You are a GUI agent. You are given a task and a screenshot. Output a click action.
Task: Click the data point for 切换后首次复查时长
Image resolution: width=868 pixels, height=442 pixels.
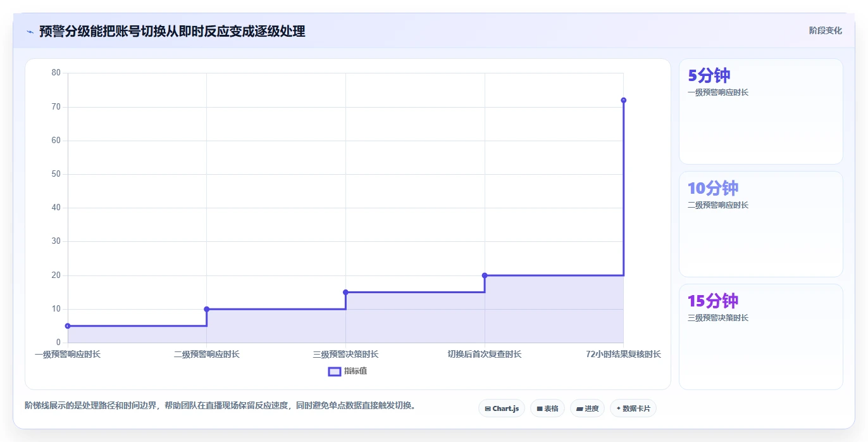click(485, 275)
